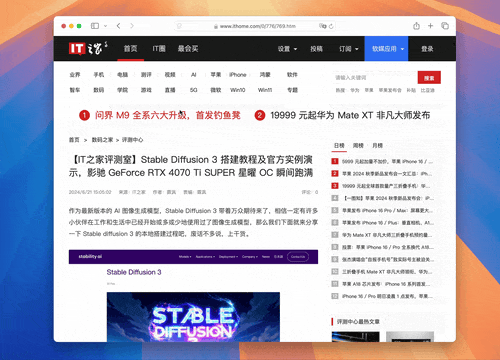Open the 软件 category
Viewport: 500px width, 360px height.
click(x=292, y=75)
